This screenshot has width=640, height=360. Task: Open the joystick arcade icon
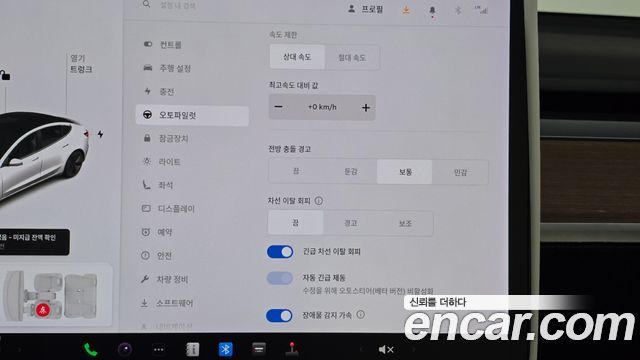coord(292,349)
